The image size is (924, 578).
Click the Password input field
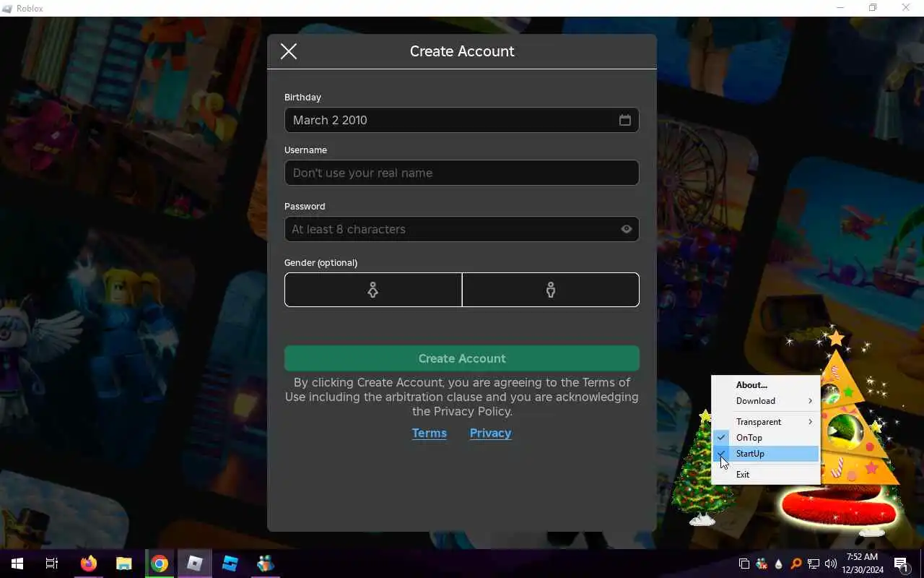(462, 229)
